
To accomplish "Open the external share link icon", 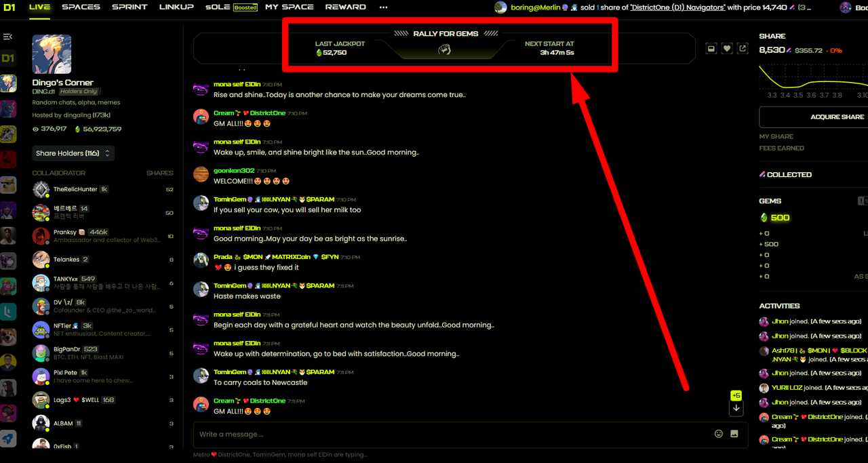I will tap(743, 48).
